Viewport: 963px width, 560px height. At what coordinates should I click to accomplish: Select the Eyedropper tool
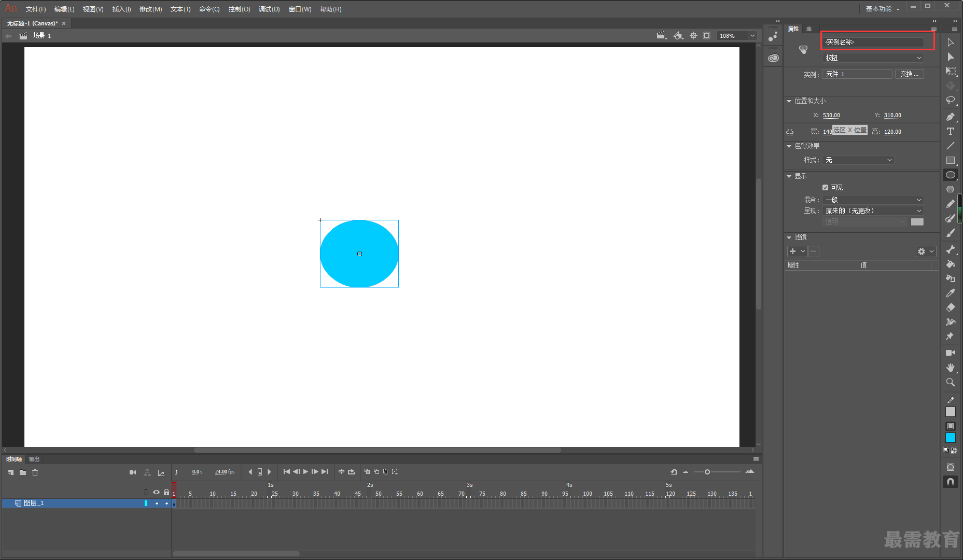tap(951, 293)
